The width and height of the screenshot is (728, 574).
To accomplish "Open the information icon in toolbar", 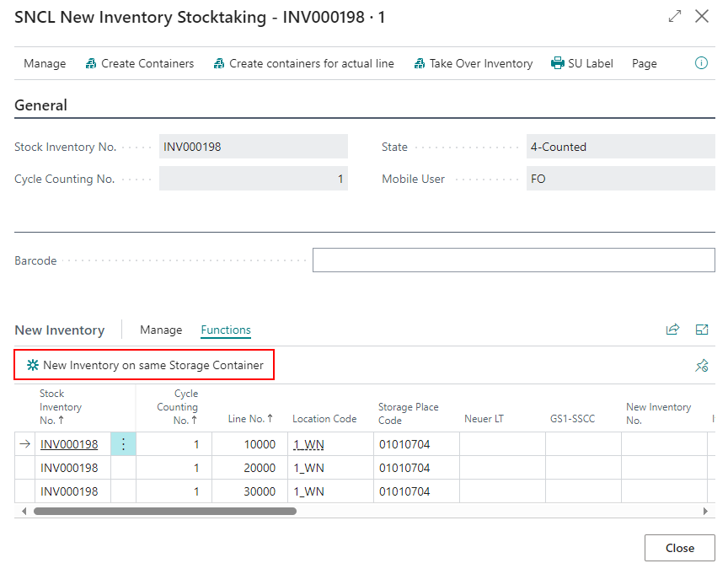I will (701, 63).
